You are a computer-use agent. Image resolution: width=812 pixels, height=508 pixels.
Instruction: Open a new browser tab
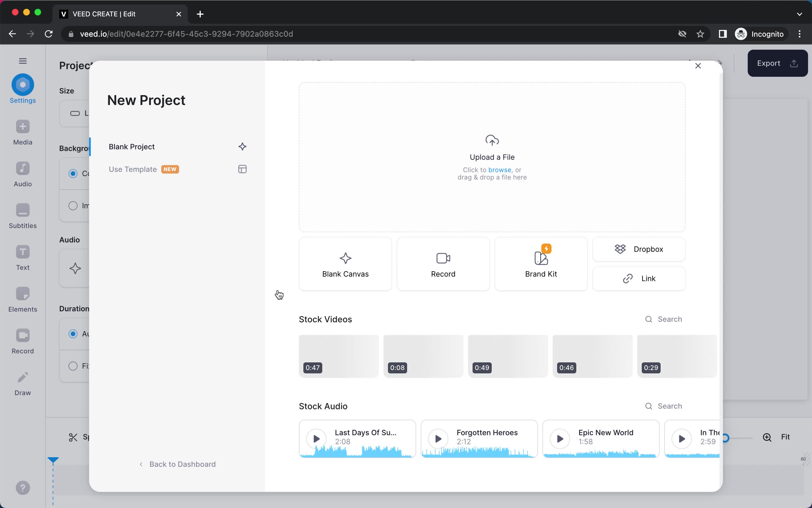tap(200, 14)
